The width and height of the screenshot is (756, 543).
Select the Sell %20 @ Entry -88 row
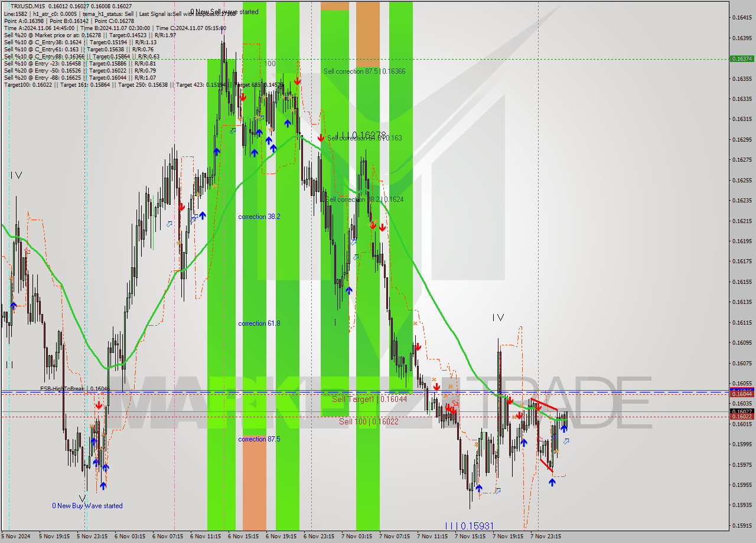click(x=80, y=77)
